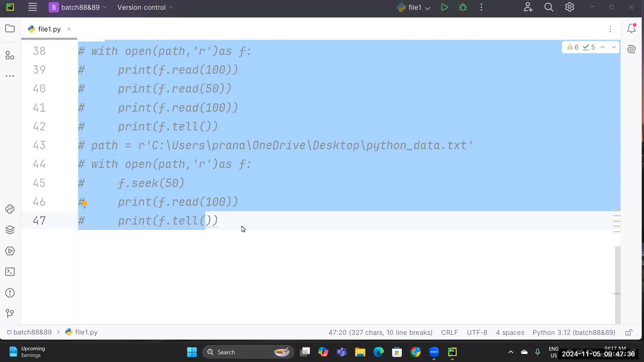Open the main hamburger menu
Image resolution: width=644 pixels, height=362 pixels.
33,7
